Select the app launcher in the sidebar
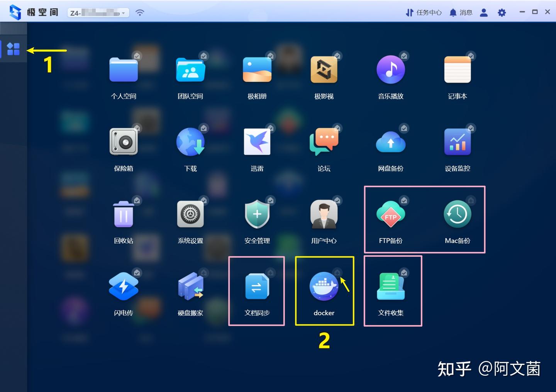Viewport: 556px width, 392px height. [13, 49]
